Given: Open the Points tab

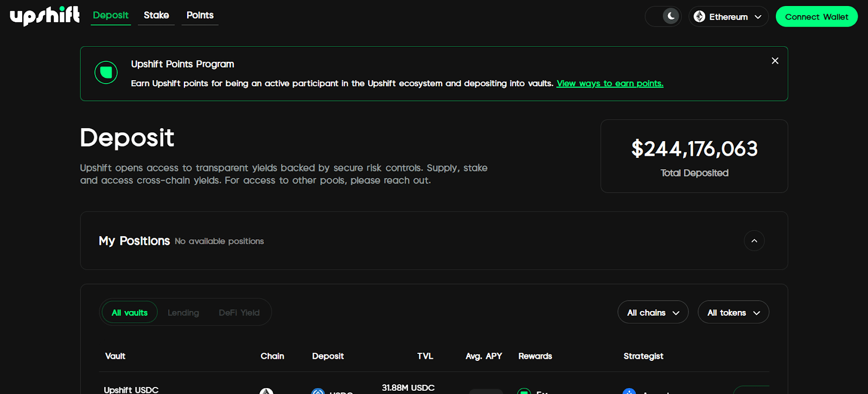Looking at the screenshot, I should pos(200,15).
